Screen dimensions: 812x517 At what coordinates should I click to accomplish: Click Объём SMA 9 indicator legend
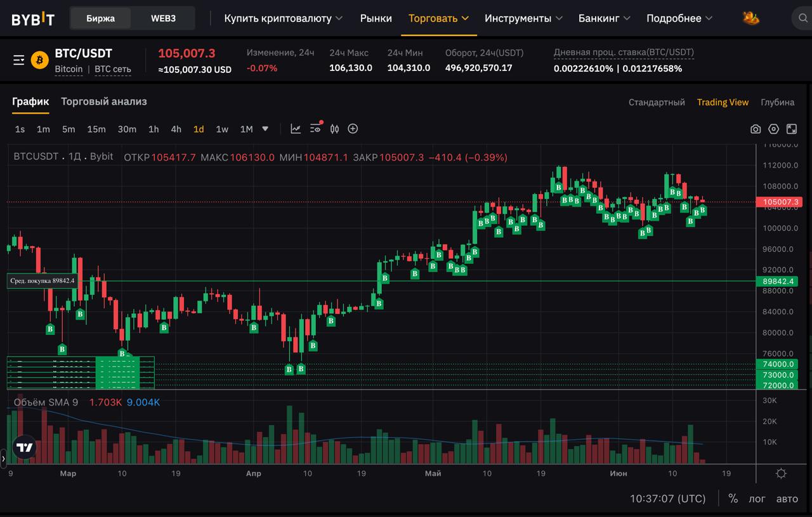pos(46,402)
